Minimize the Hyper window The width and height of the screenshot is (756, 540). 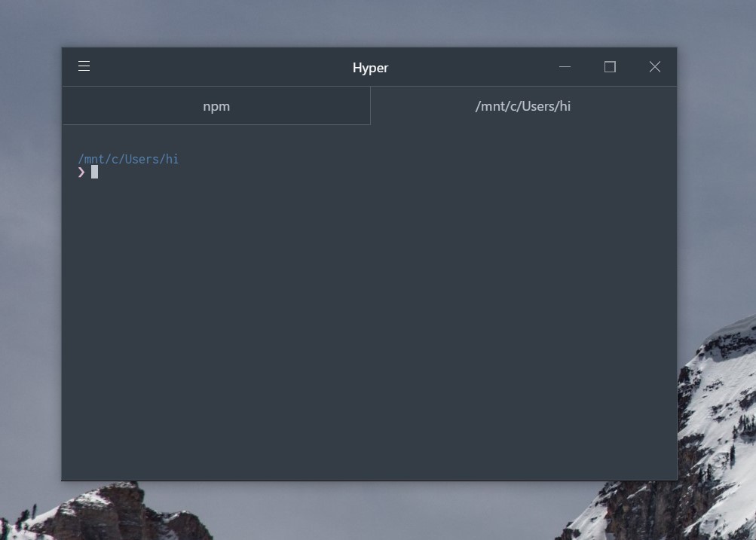[x=565, y=67]
